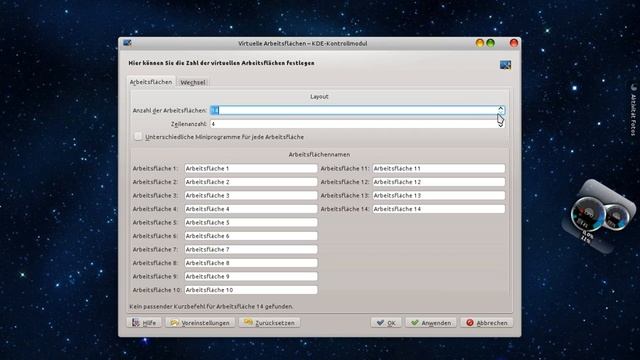This screenshot has width=640, height=360.
Task: Edit the Arbeitsfläche 1 name field
Action: coord(251,168)
